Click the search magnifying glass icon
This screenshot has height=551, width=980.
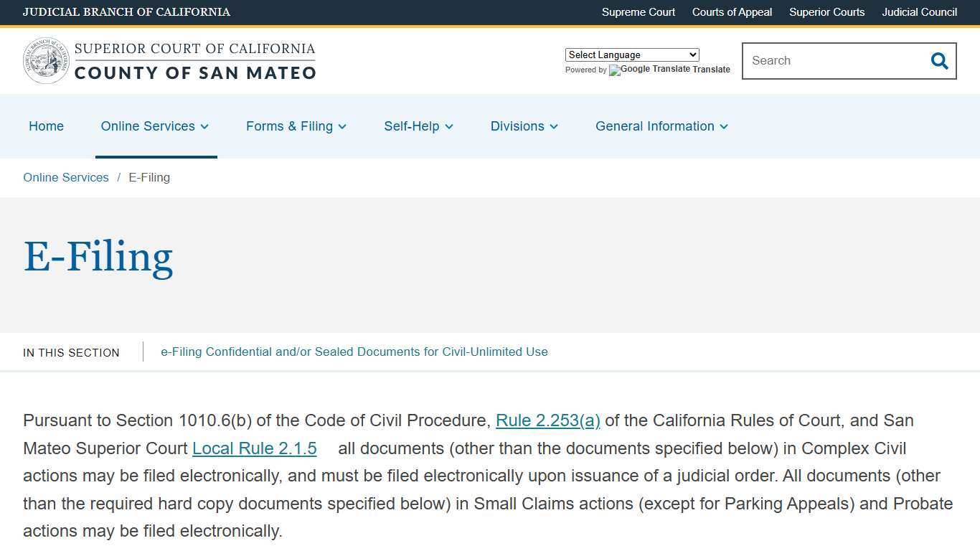pyautogui.click(x=939, y=61)
